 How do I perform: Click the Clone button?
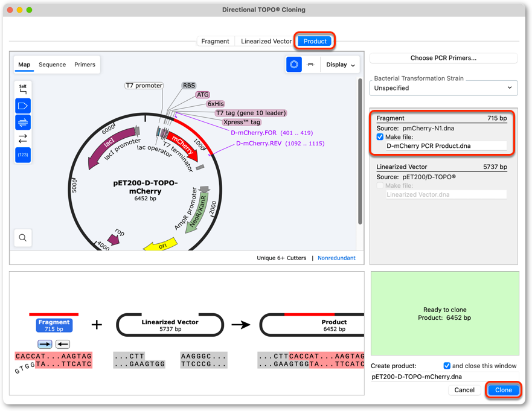click(503, 390)
